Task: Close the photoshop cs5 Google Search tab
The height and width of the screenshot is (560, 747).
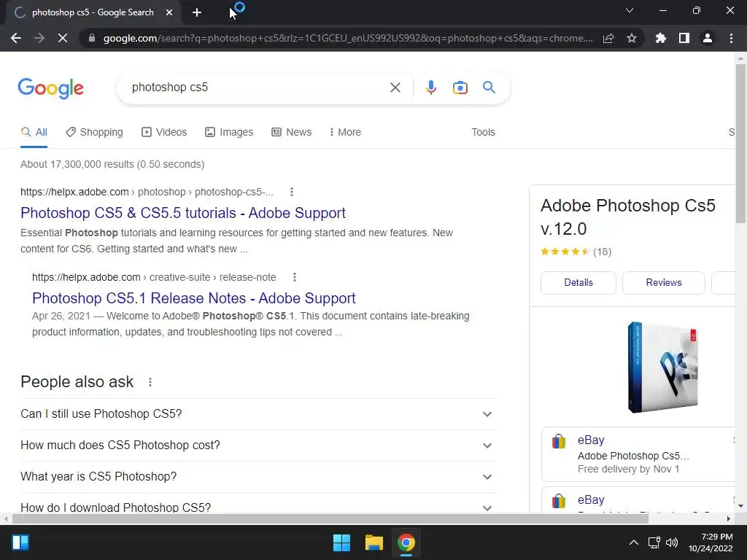Action: click(x=169, y=13)
